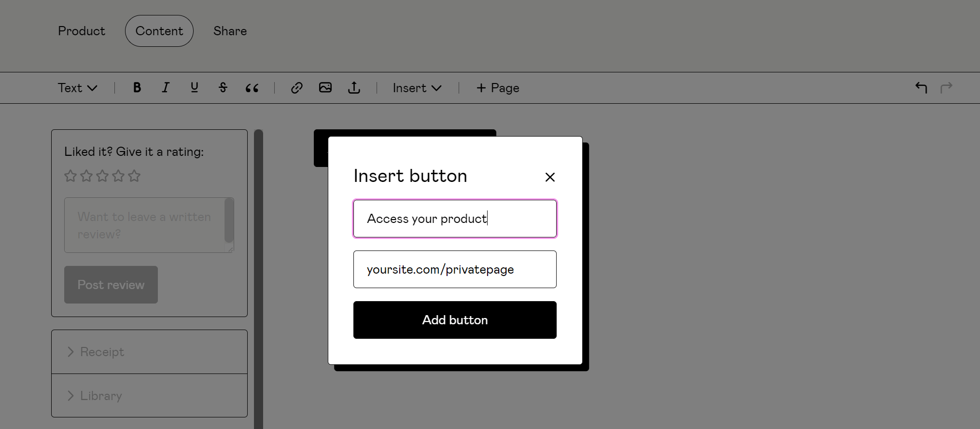Screen dimensions: 980x429
Task: Open the Text style dropdown
Action: point(78,88)
